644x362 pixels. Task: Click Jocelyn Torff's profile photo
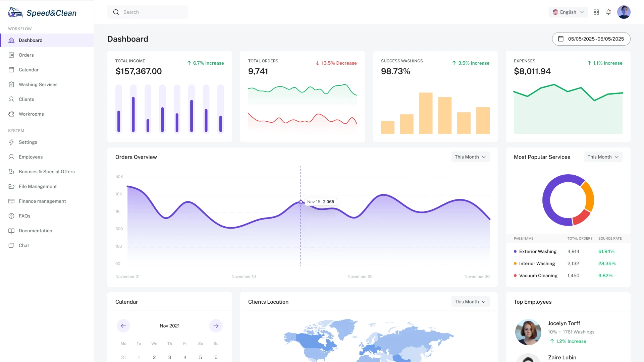tap(528, 332)
